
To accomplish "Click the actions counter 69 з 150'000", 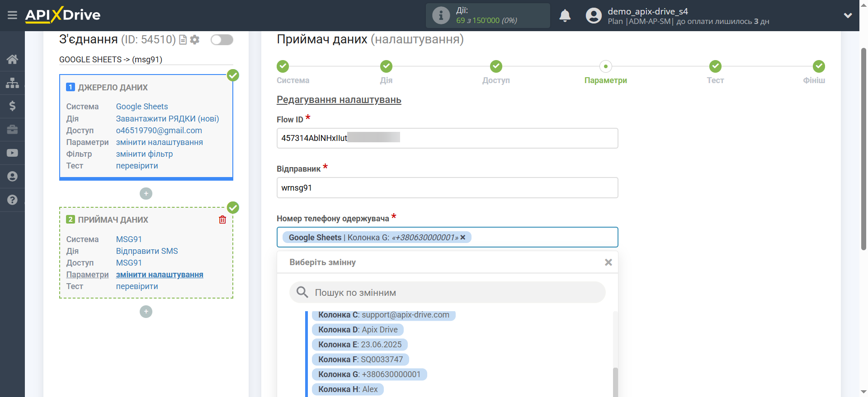I will point(486,20).
